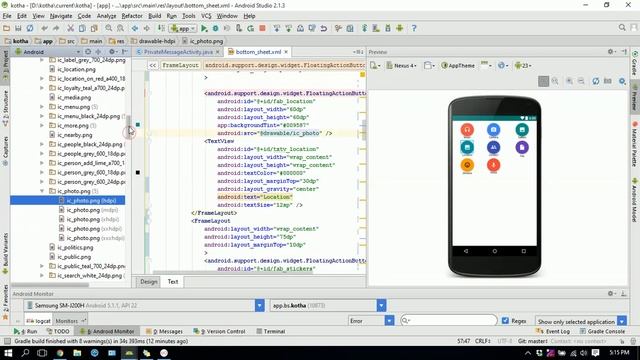Switch to PrivateMessageActivity.java tab
Image resolution: width=640 pixels, height=360 pixels.
pos(178,52)
